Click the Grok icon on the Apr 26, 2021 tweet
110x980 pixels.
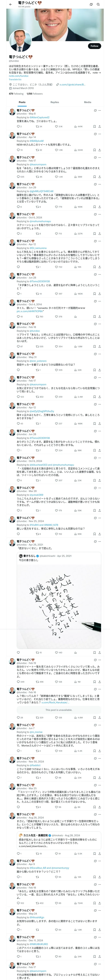point(95,541)
